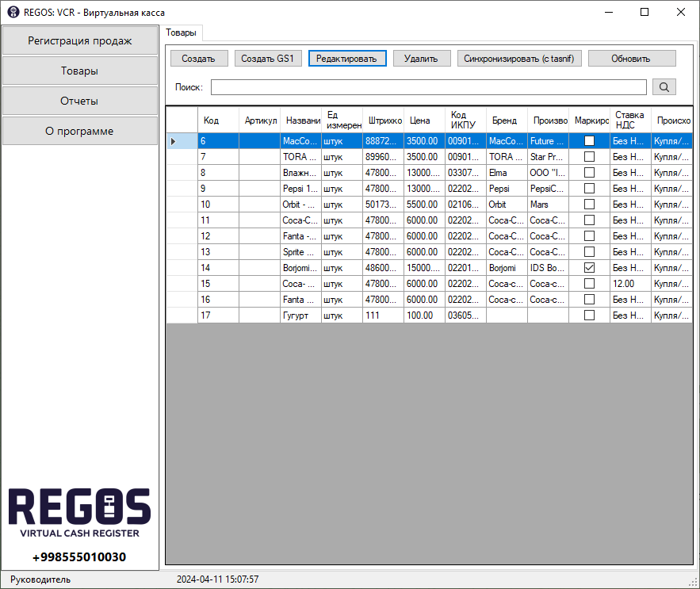Go to Отчеты in sidebar
700x589 pixels.
point(79,101)
